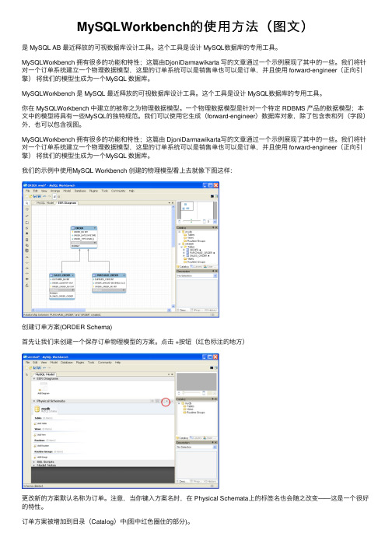Select the new layer tool in palette
The height and width of the screenshot is (555, 392).
point(27,223)
